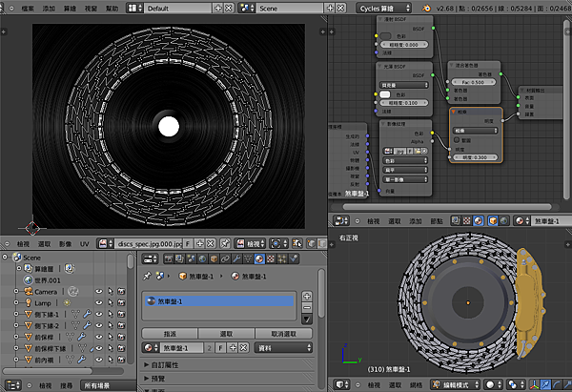
Task: Adjust the Fac 0.500 mix shader slider
Action: (474, 82)
